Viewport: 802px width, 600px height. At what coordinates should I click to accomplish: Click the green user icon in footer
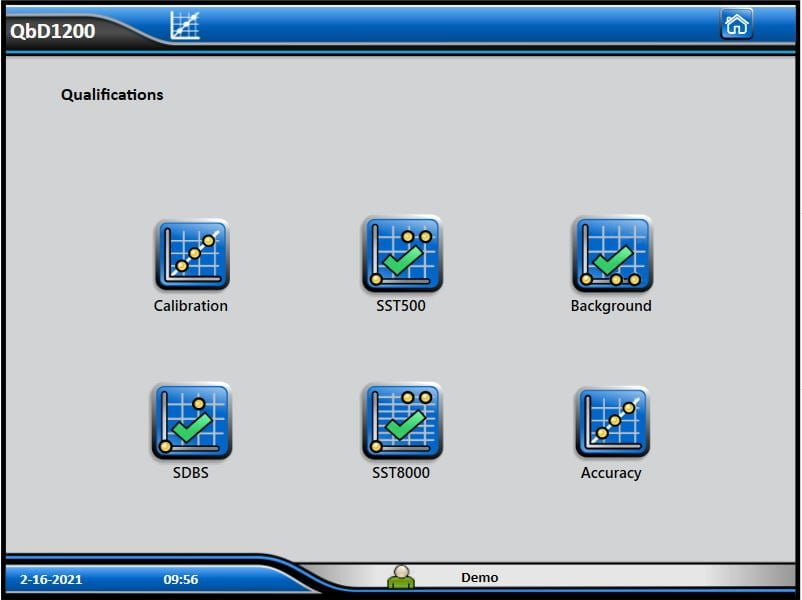pyautogui.click(x=401, y=577)
